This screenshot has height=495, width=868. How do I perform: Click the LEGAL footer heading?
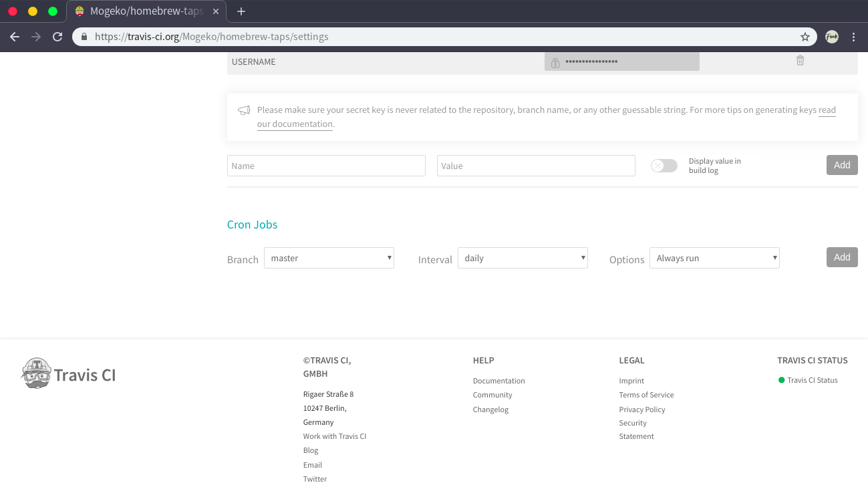(632, 360)
